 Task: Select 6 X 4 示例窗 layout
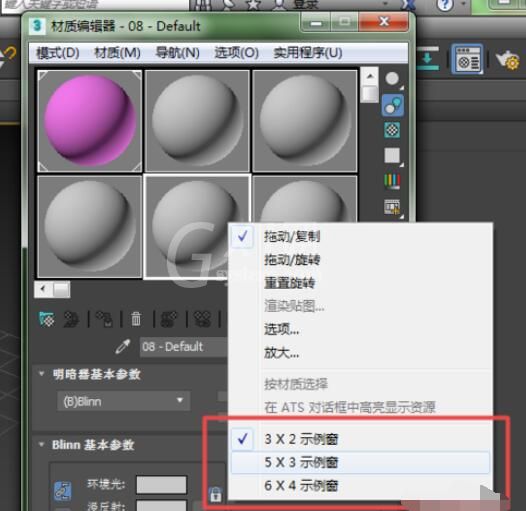pyautogui.click(x=360, y=486)
